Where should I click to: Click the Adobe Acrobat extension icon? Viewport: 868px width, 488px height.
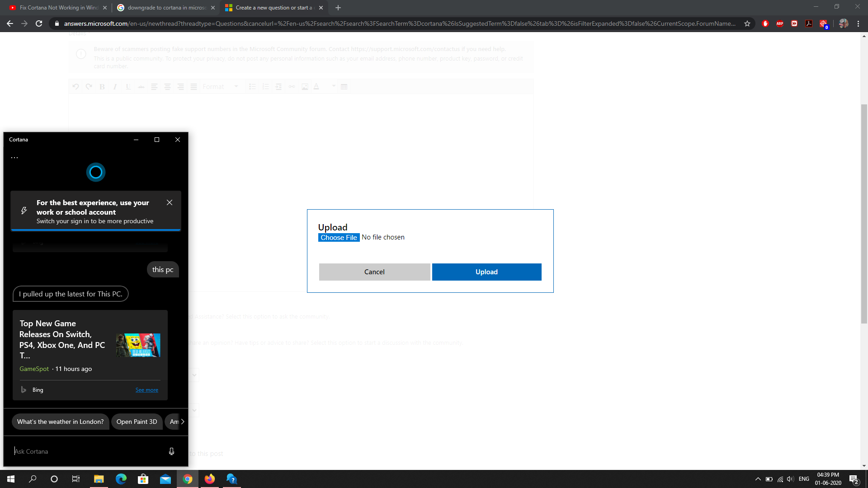809,23
